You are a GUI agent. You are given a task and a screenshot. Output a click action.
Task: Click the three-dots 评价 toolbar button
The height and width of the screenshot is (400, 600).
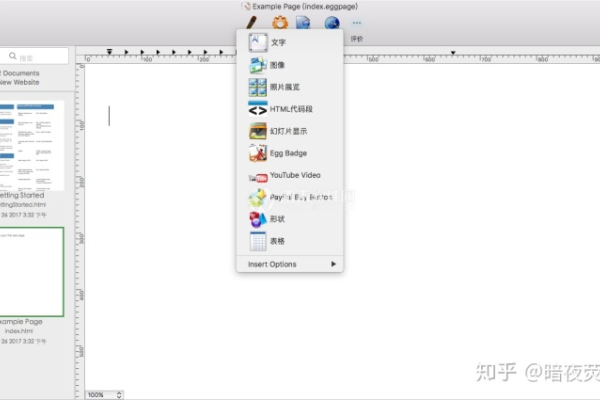click(357, 23)
